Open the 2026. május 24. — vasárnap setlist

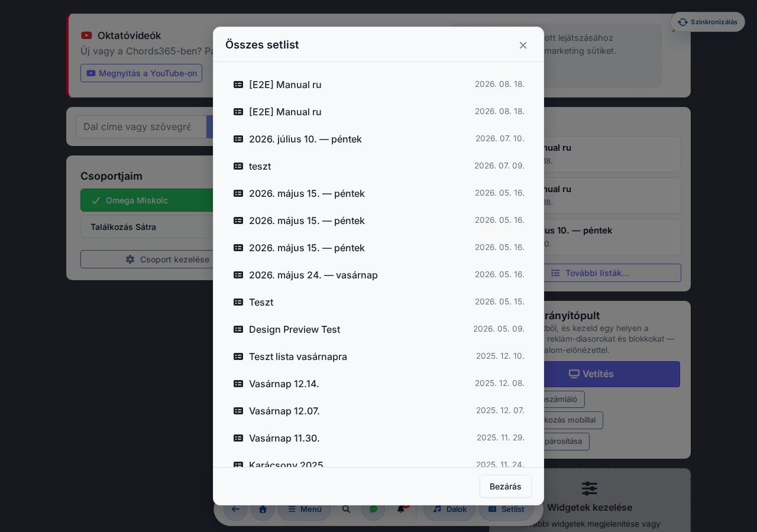pos(378,275)
